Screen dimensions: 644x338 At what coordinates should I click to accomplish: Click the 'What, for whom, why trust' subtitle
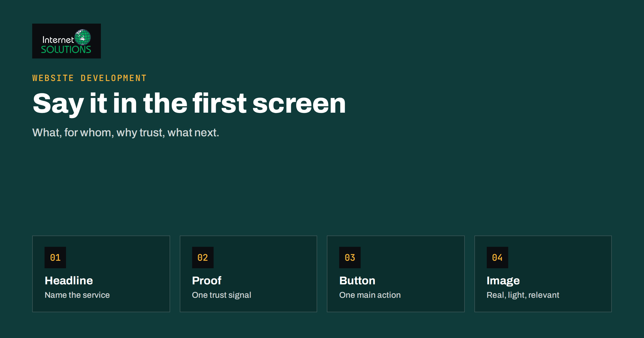pos(126,133)
